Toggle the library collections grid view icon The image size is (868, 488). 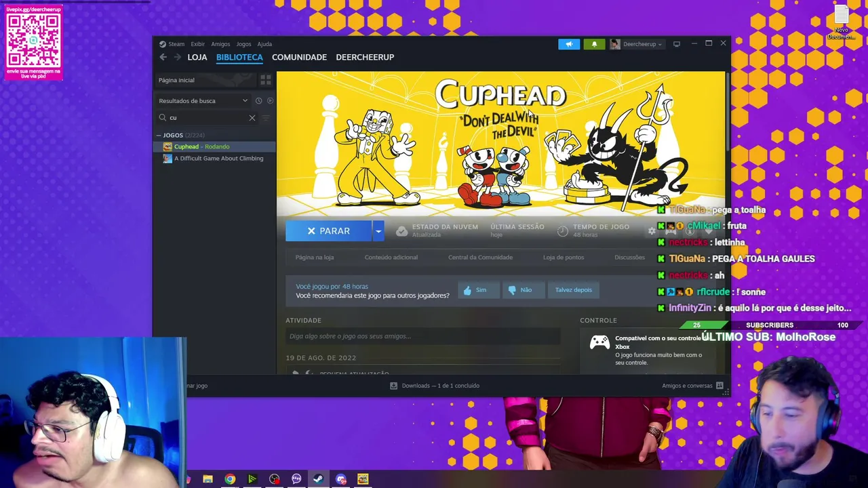(x=266, y=80)
